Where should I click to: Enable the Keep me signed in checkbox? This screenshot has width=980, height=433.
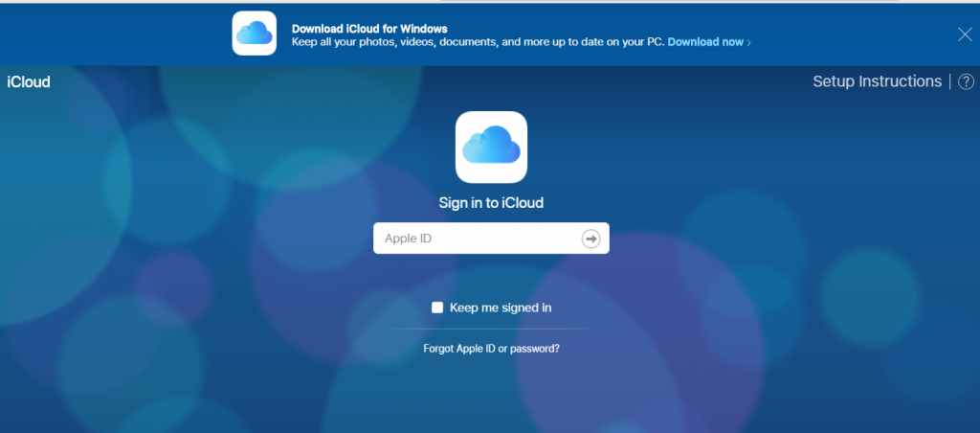(x=437, y=308)
